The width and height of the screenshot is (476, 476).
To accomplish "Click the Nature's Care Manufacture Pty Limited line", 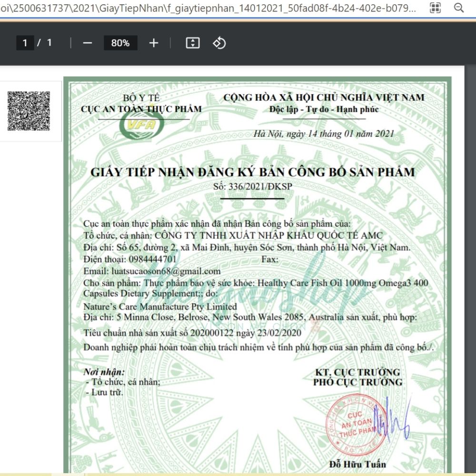I will tap(160, 307).
